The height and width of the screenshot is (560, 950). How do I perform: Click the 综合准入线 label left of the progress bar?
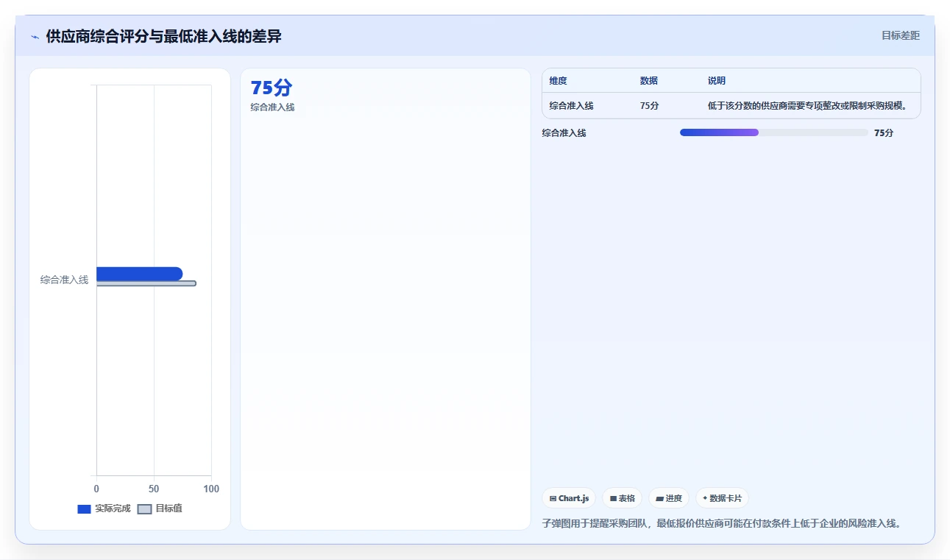[x=564, y=133]
